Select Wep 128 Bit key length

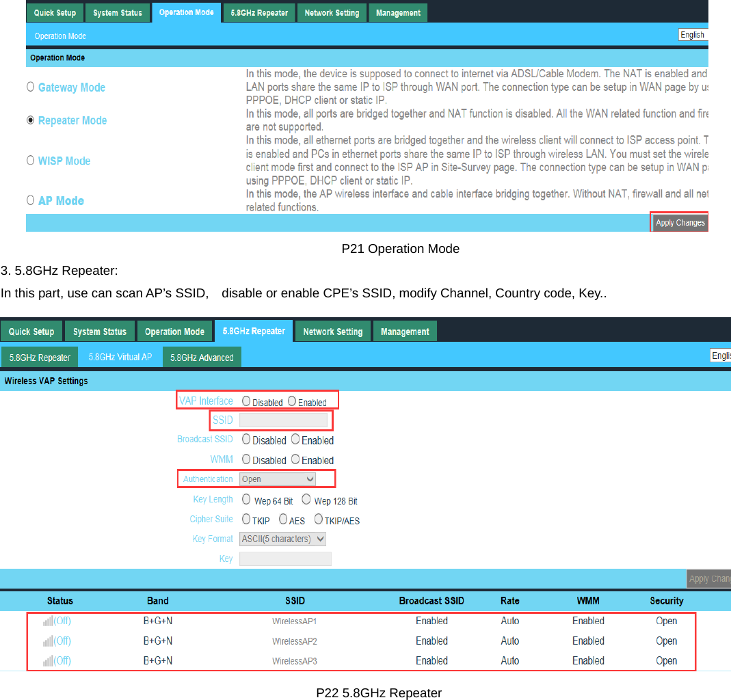pyautogui.click(x=306, y=499)
